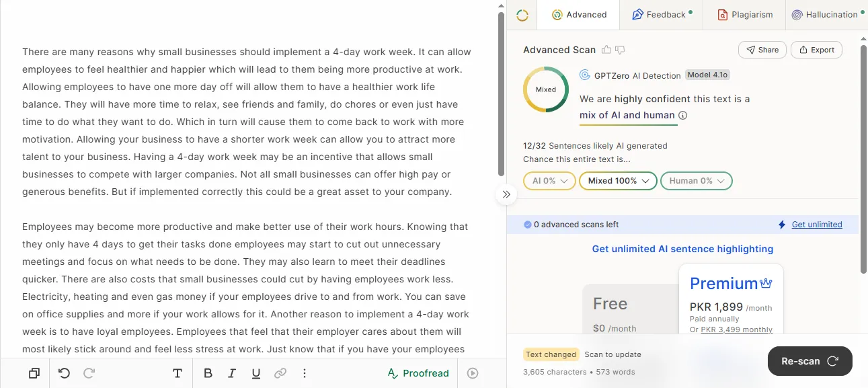Screen dimensions: 868x388
Task: Click '0 advanced scans left' notice
Action: coord(571,225)
